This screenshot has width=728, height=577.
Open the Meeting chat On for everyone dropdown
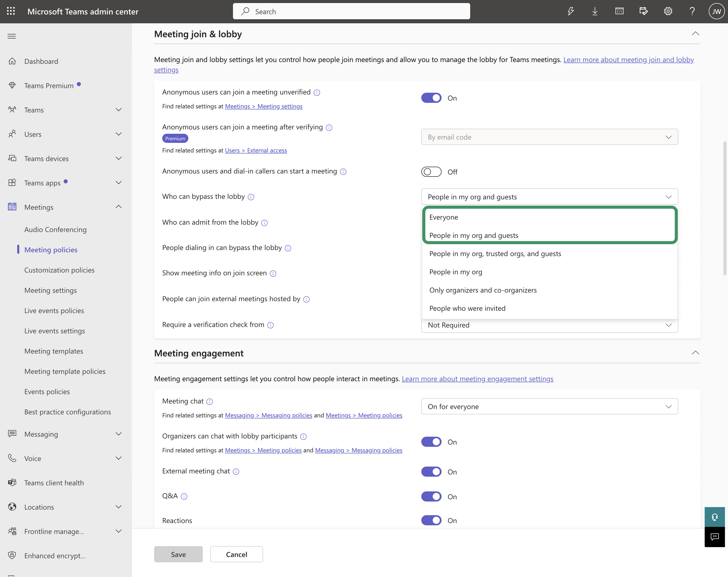click(549, 407)
